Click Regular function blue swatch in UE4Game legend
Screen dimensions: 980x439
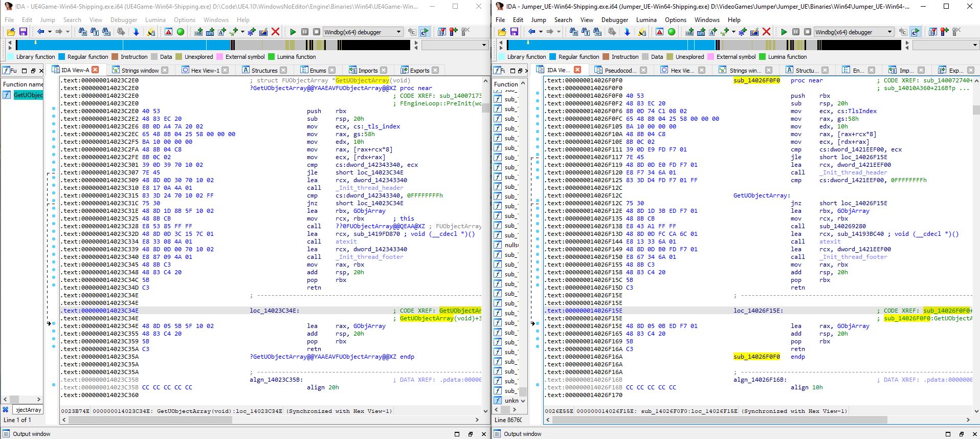click(62, 57)
